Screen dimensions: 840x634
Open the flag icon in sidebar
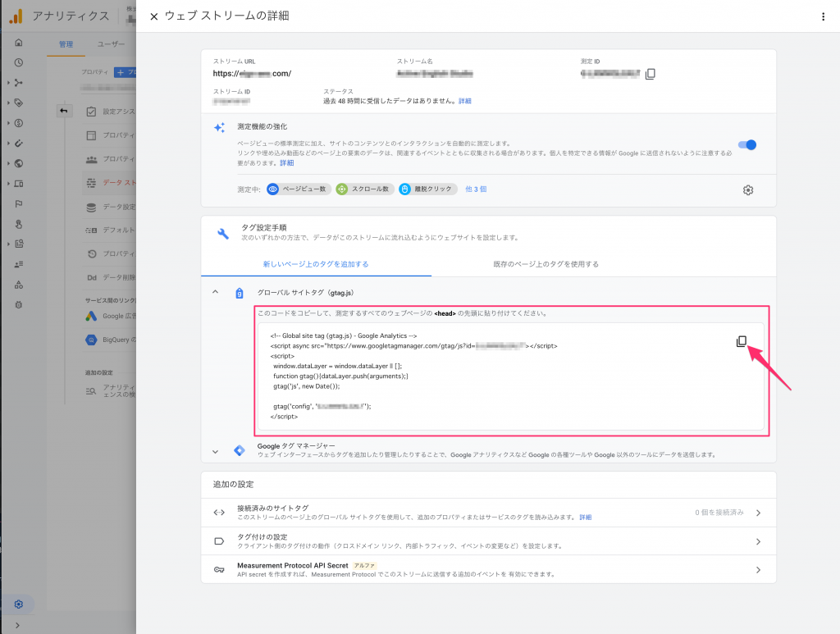(x=19, y=203)
